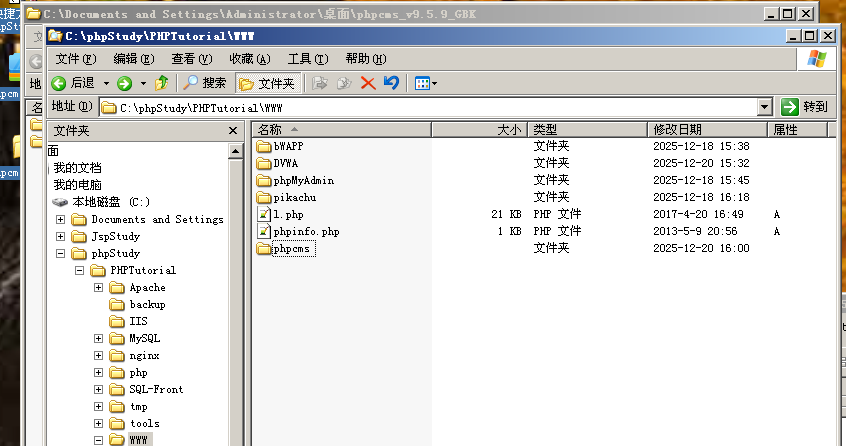Click the SQL-Front folder icon in tree
The image size is (846, 446).
(x=117, y=389)
